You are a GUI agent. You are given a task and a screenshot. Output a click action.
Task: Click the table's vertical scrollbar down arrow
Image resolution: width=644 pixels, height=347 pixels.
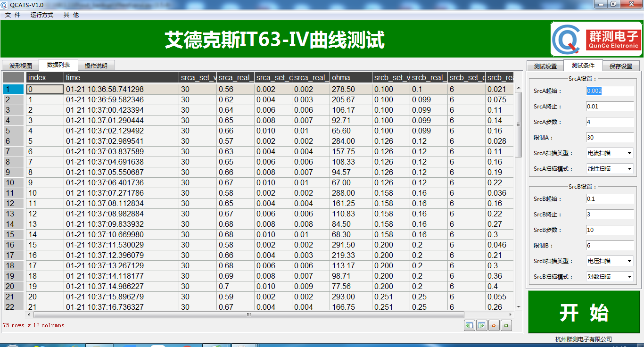pos(519,307)
